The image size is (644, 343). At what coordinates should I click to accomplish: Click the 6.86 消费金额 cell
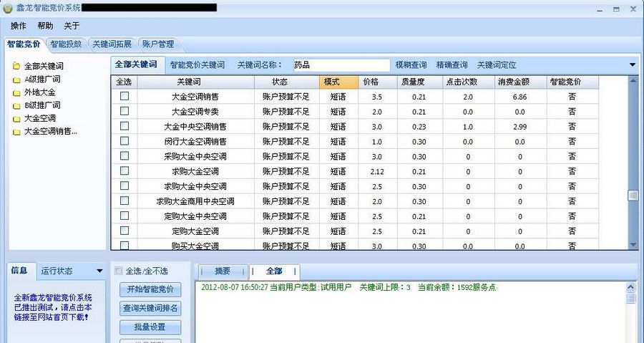(520, 97)
